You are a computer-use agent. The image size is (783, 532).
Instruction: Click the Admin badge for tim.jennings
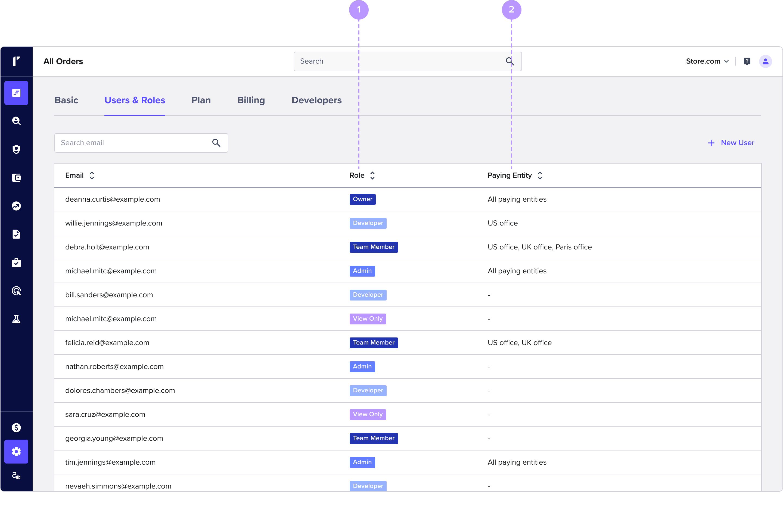362,462
